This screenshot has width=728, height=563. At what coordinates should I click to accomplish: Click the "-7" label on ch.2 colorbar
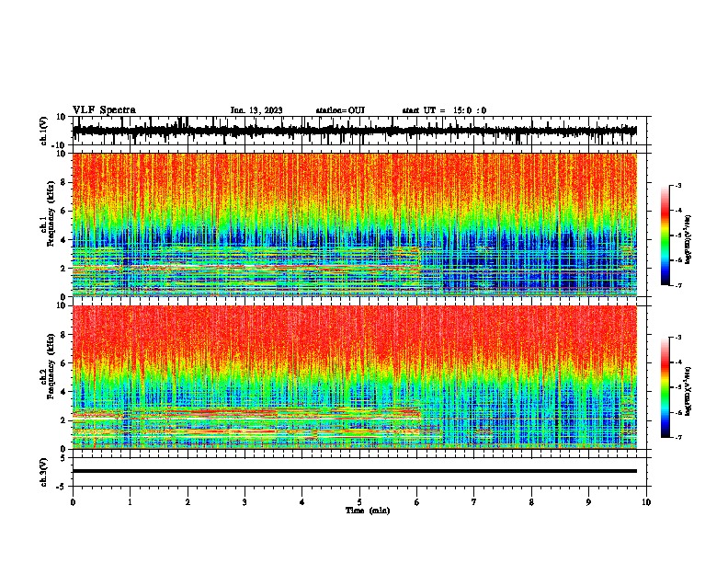click(677, 438)
